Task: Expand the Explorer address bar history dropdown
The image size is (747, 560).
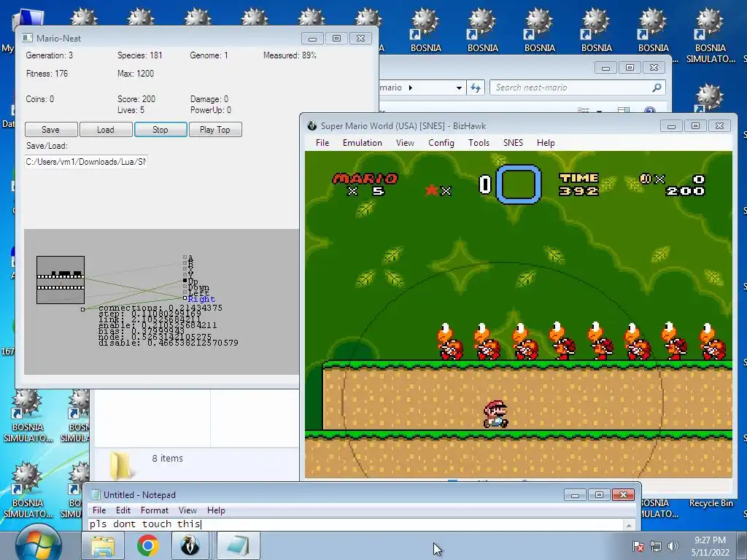Action: 459,87
